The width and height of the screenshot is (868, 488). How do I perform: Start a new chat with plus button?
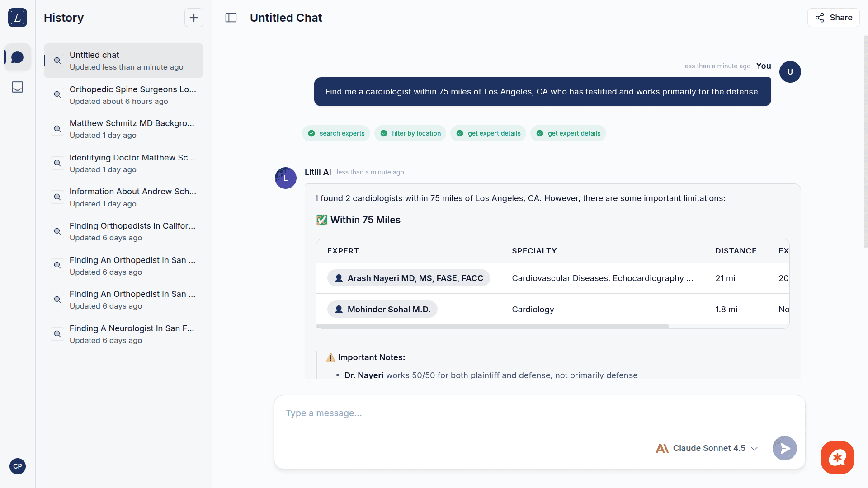click(x=193, y=18)
